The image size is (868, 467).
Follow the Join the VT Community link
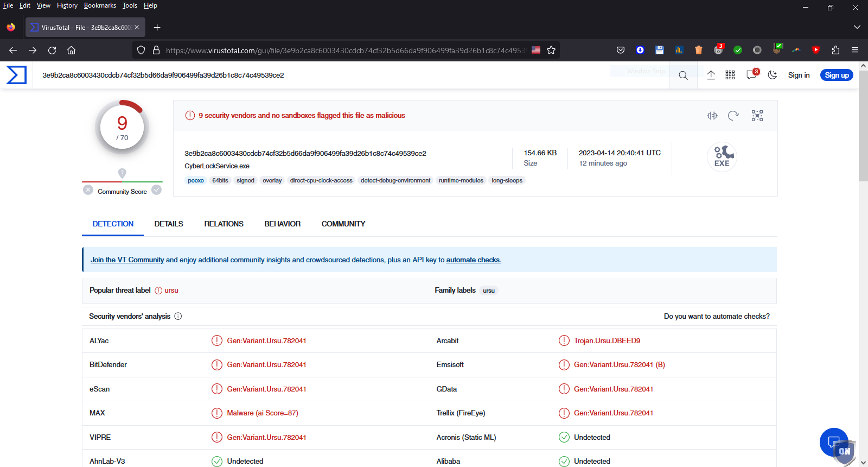(x=127, y=260)
